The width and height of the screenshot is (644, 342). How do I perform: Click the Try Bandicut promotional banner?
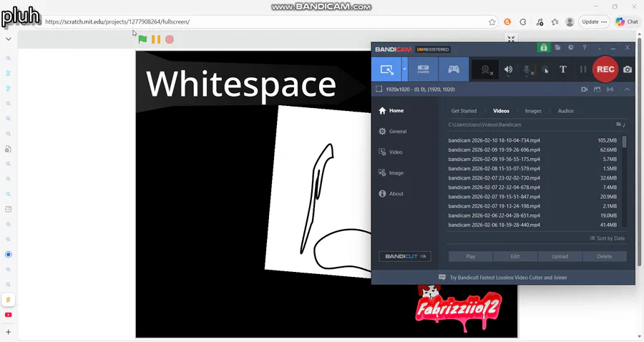pyautogui.click(x=503, y=278)
